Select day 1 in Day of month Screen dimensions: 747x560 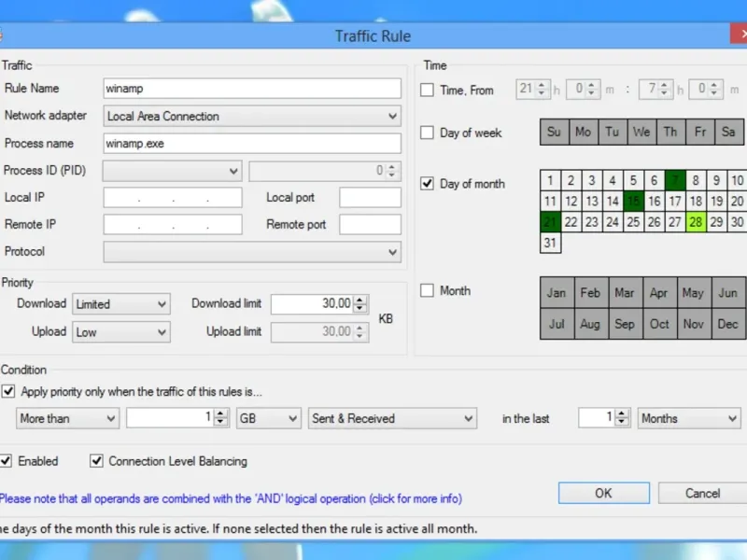(550, 180)
